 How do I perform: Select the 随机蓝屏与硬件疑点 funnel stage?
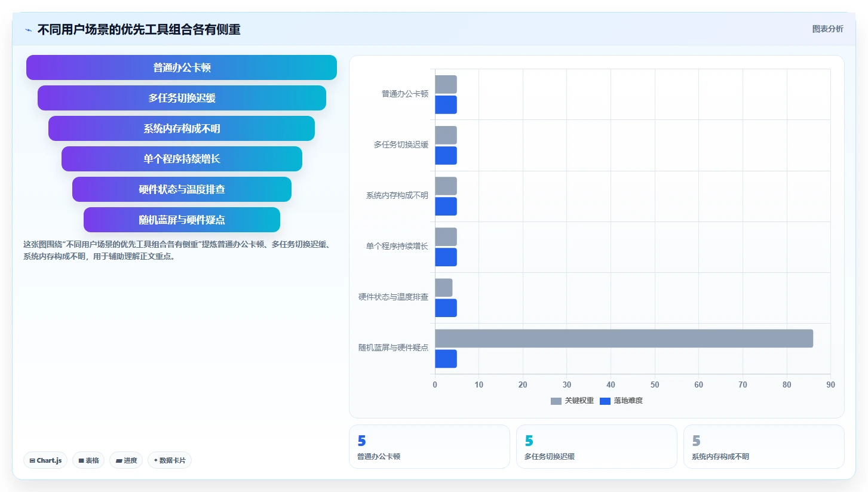pyautogui.click(x=182, y=220)
